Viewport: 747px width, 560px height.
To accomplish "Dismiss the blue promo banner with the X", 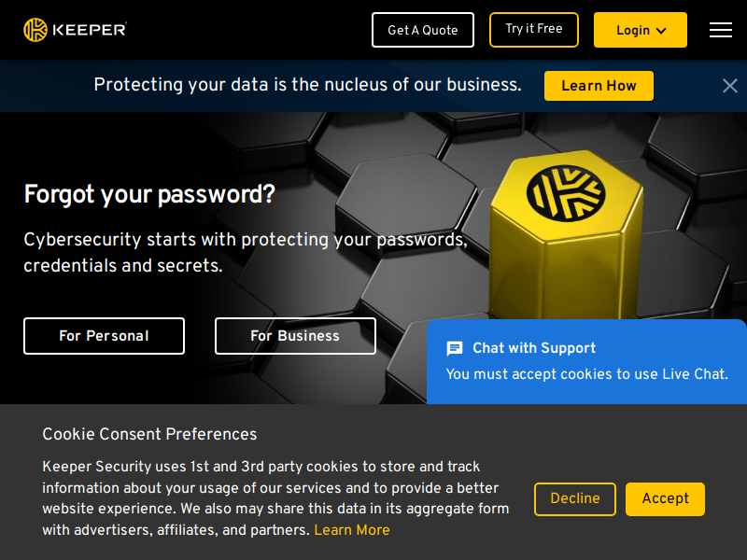I will [730, 86].
